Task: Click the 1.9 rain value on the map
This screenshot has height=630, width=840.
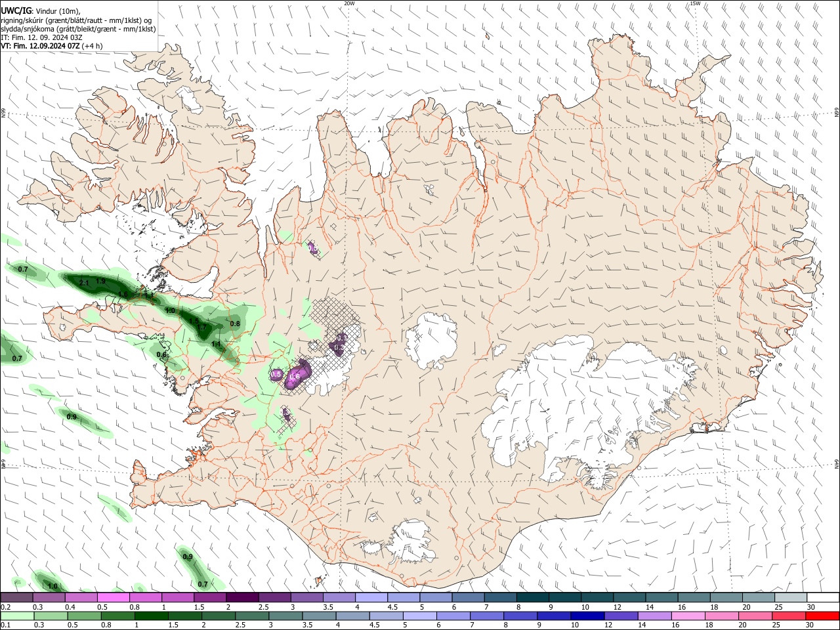Action: (100, 281)
